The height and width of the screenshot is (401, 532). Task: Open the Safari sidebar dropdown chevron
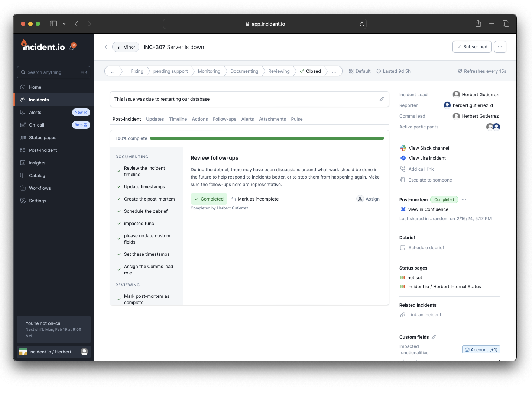[x=64, y=24]
